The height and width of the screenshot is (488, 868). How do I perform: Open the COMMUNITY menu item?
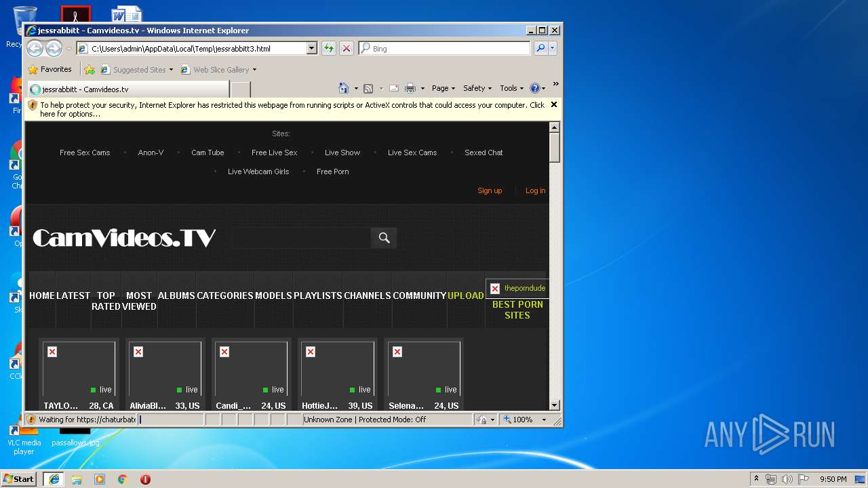point(419,296)
